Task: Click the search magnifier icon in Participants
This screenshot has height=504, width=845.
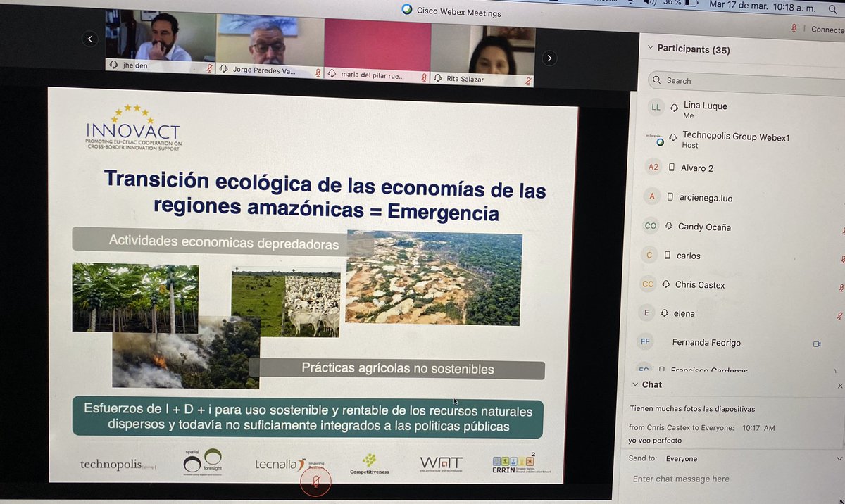Action: [657, 80]
